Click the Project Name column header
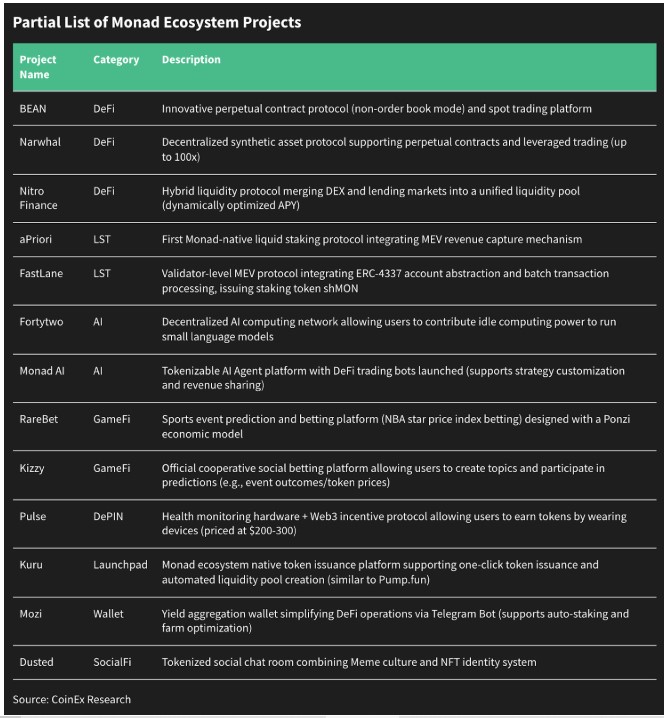This screenshot has height=718, width=664. point(38,67)
